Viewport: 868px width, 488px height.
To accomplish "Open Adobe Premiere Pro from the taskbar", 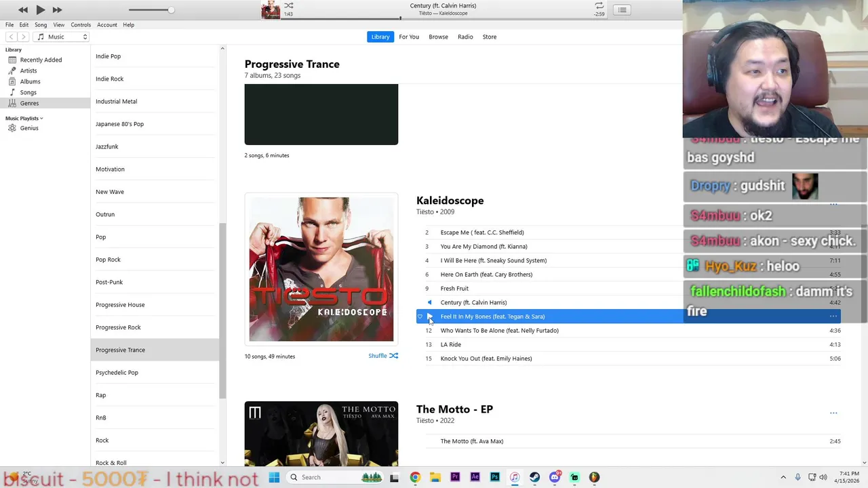I will (455, 477).
